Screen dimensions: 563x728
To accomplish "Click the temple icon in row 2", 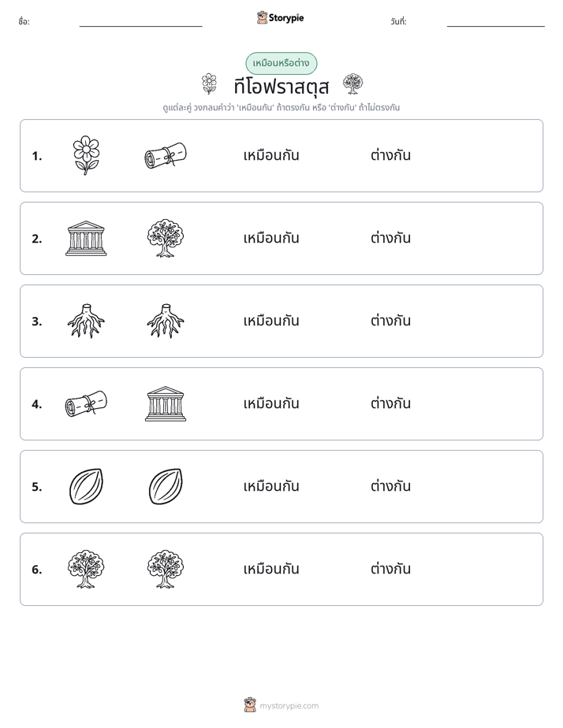I will pos(86,238).
